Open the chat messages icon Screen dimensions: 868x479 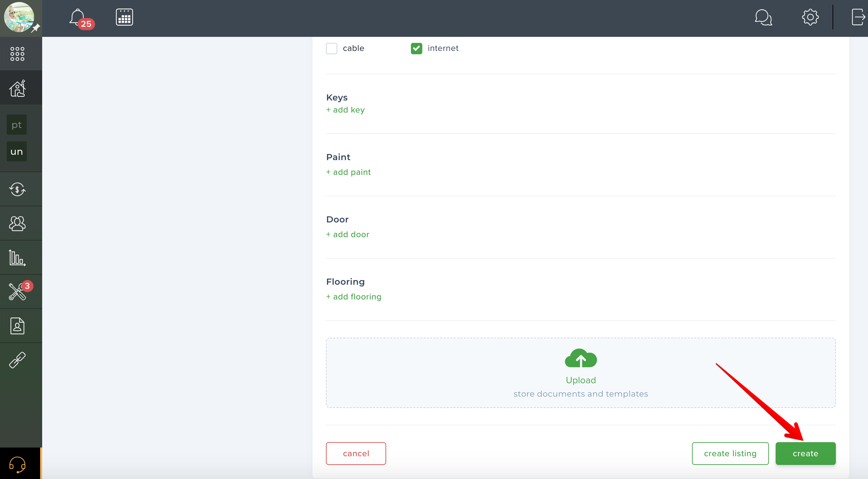click(763, 17)
